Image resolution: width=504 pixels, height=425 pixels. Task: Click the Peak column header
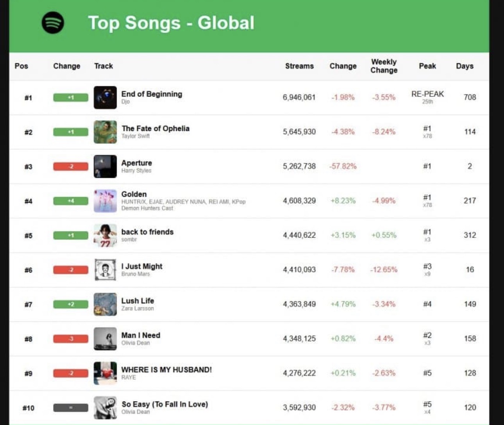(427, 66)
